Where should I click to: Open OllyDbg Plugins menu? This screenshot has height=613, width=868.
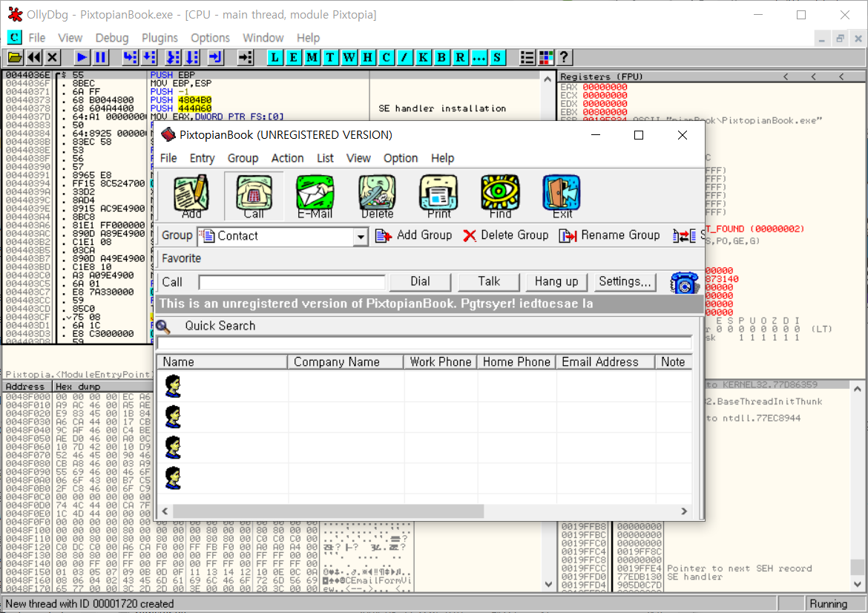point(160,38)
